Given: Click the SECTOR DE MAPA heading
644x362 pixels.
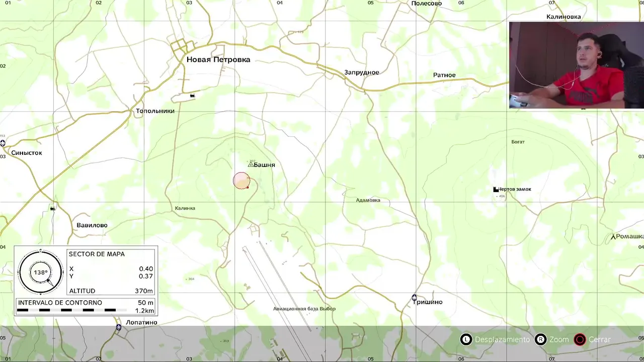Looking at the screenshot, I should pyautogui.click(x=97, y=254).
